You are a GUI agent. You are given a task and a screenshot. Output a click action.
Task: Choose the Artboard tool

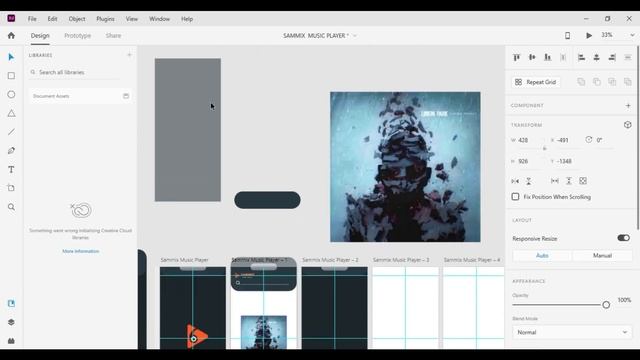tap(11, 188)
